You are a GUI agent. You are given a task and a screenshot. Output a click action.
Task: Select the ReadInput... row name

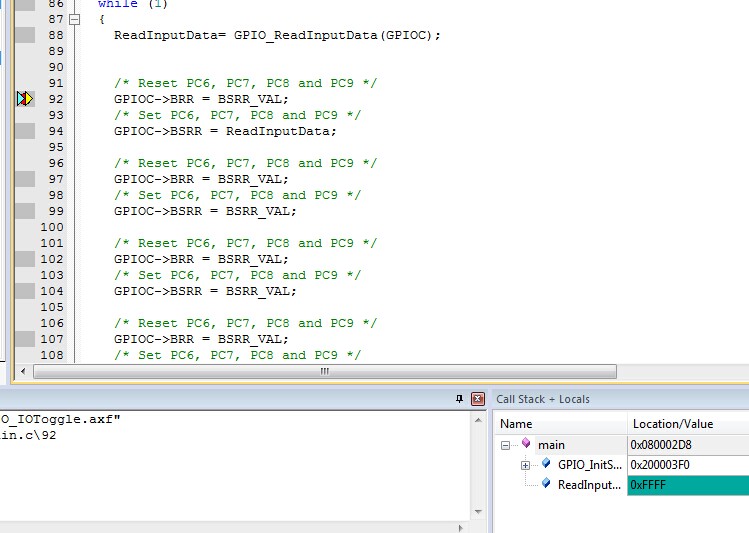[589, 485]
